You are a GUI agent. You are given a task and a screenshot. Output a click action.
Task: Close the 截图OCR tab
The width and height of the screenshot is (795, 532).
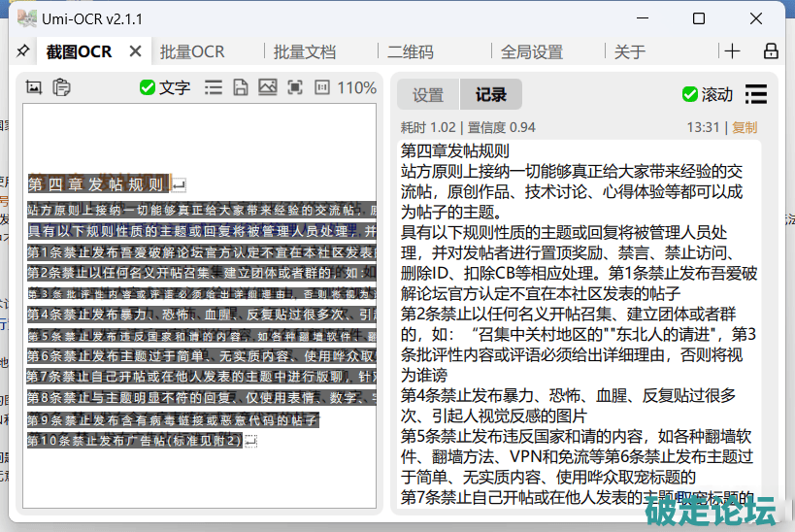click(135, 52)
